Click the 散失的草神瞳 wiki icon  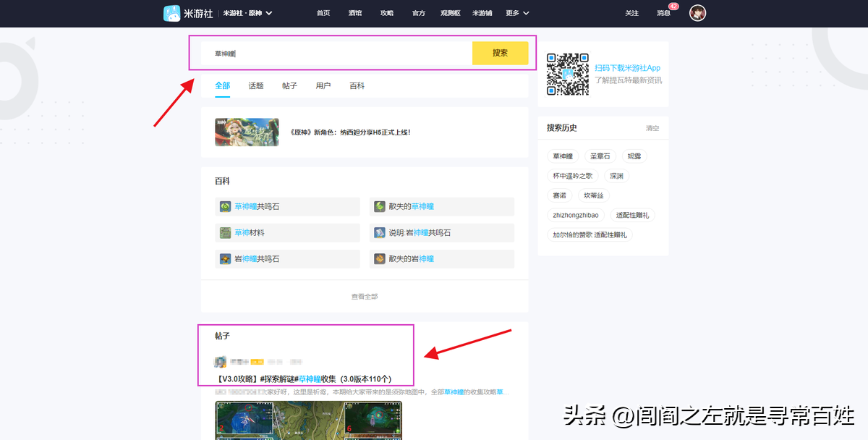[380, 207]
